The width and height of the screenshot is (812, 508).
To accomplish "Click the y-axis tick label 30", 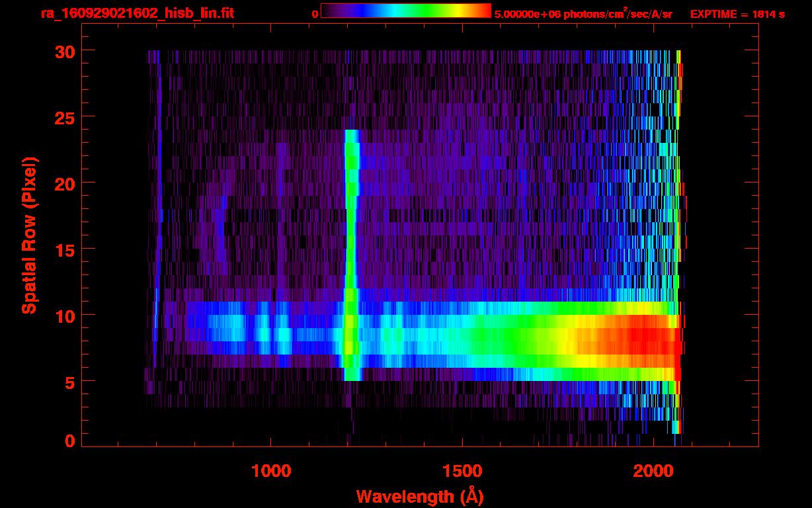I will click(64, 51).
